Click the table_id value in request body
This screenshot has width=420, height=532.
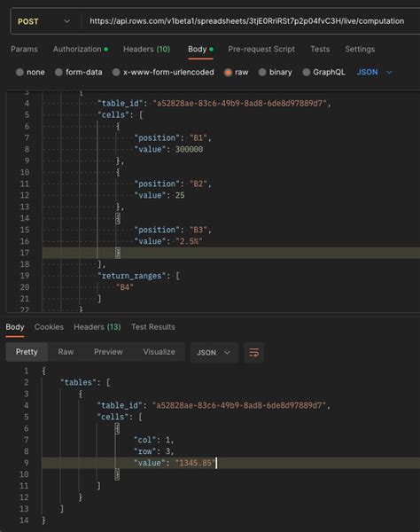click(x=239, y=103)
